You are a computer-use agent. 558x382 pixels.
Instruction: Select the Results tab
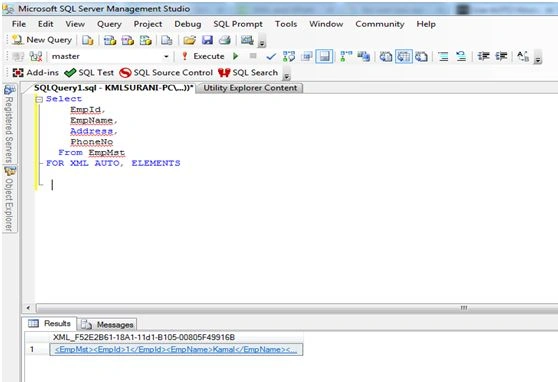tap(50, 324)
